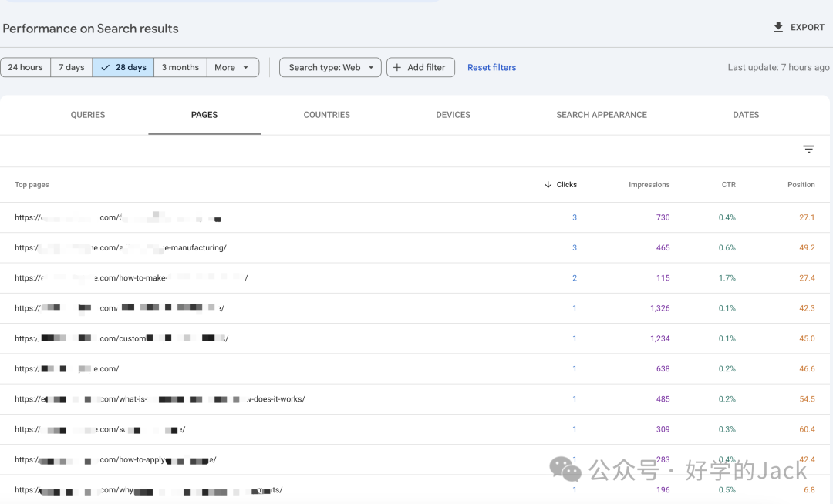833x504 pixels.
Task: Switch to the Dates tab
Action: pyautogui.click(x=746, y=115)
